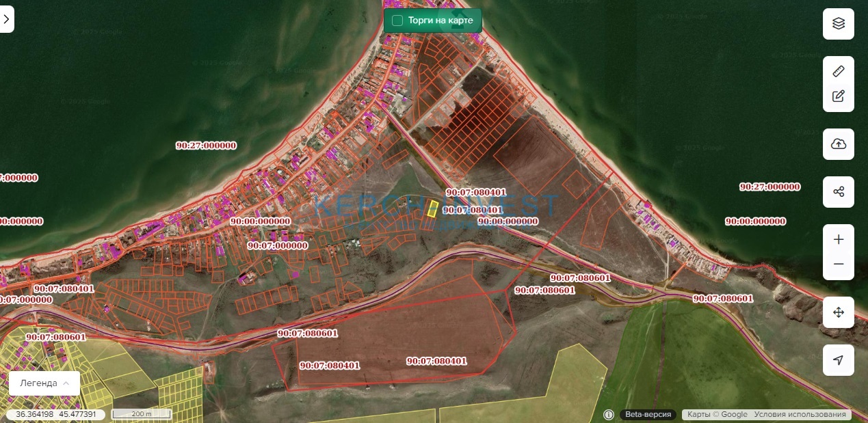The width and height of the screenshot is (868, 423).
Task: Select the ruler measurement tool
Action: click(838, 71)
